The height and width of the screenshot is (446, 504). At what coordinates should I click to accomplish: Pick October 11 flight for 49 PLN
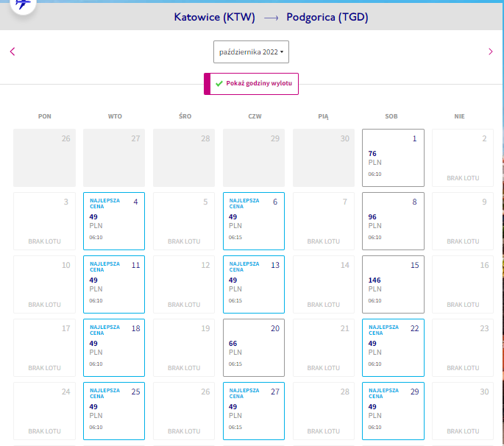114,285
